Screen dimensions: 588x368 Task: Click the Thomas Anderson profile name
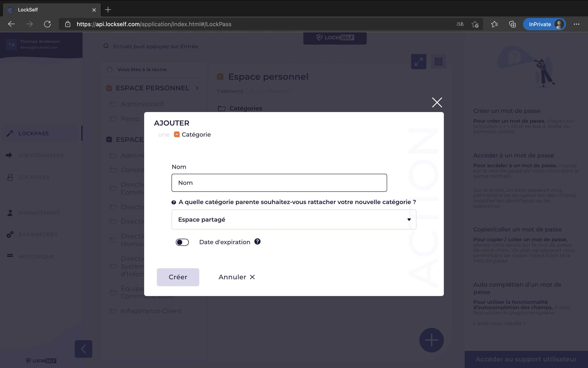[x=40, y=41]
